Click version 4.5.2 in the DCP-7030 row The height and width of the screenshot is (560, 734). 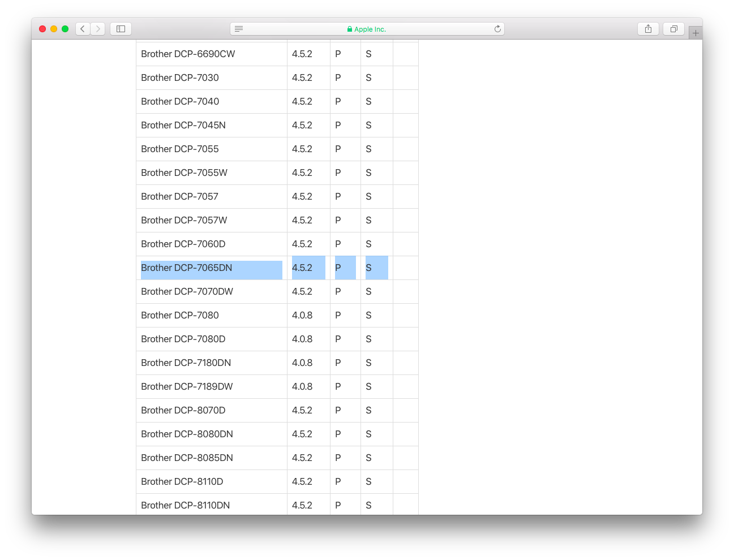302,78
